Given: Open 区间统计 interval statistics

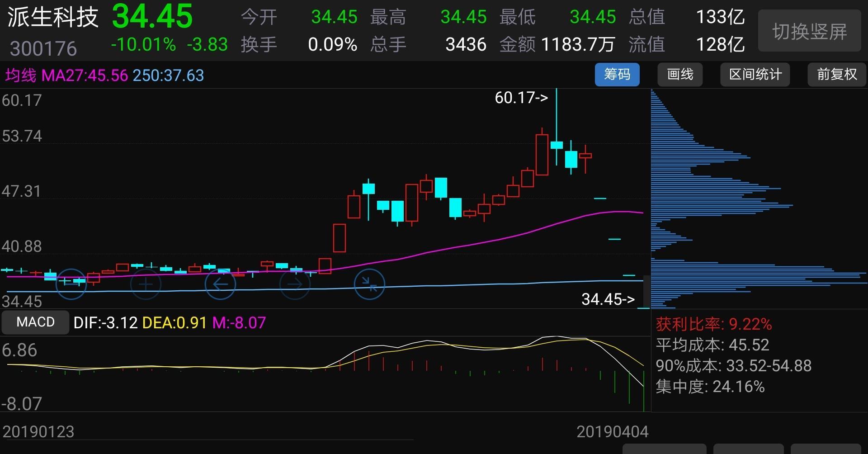Looking at the screenshot, I should click(755, 75).
